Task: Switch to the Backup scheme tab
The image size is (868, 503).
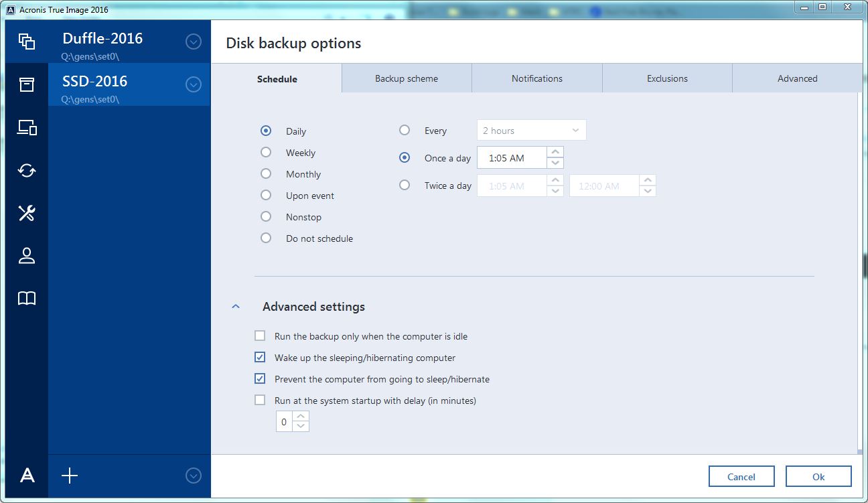Action: tap(407, 78)
